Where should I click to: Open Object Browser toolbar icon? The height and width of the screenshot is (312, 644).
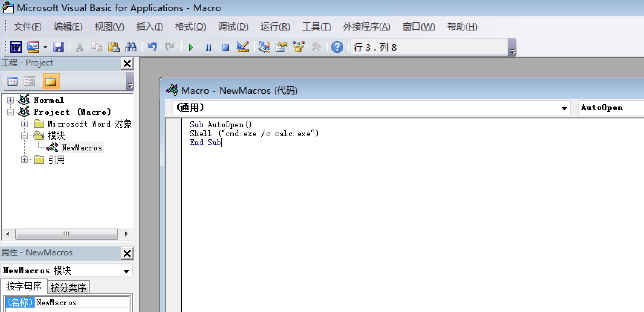point(299,47)
